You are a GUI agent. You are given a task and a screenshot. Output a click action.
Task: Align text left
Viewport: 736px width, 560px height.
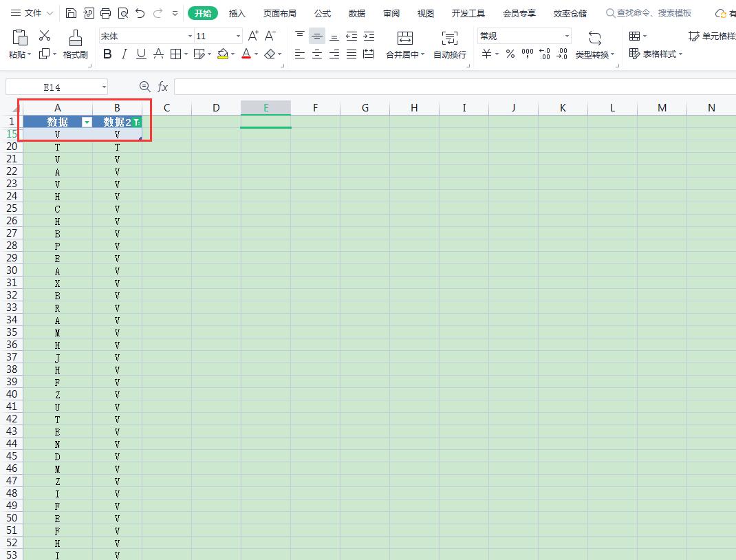tap(300, 54)
